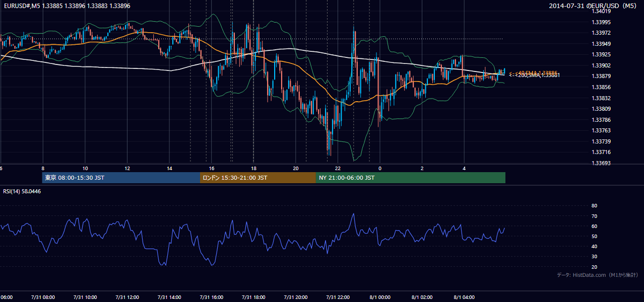Click the RSI(14) 58.0446 indicator label

[x=22, y=191]
